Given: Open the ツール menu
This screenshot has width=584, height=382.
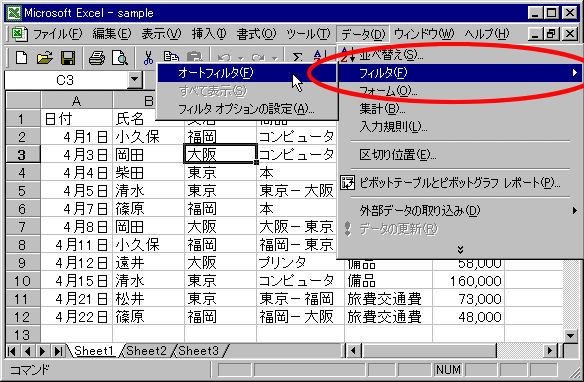Looking at the screenshot, I should 308,34.
